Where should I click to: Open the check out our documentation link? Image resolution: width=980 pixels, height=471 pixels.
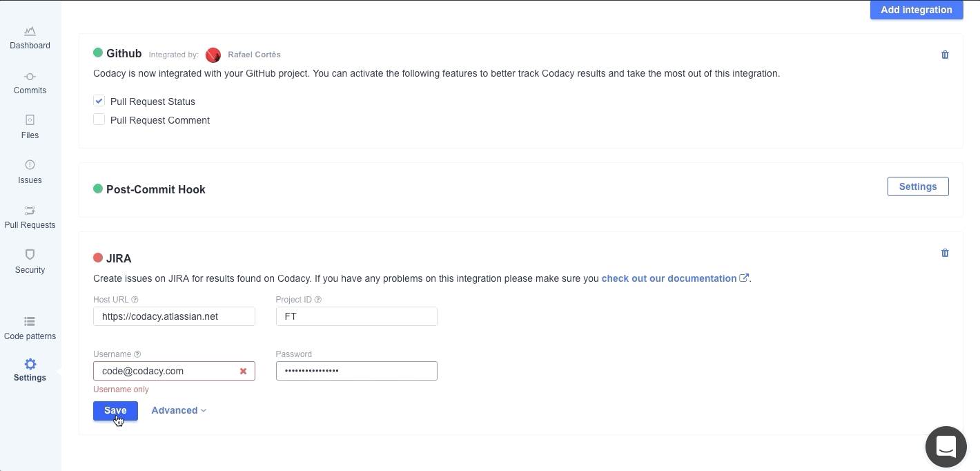click(669, 278)
